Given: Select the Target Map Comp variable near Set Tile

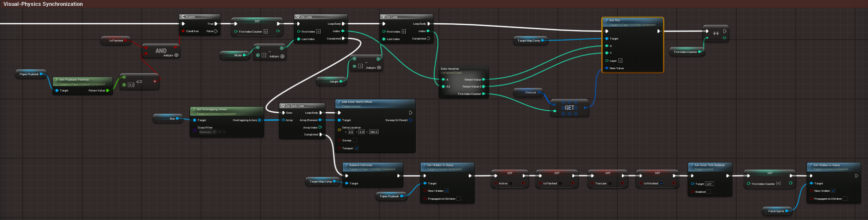Looking at the screenshot, I should coord(531,41).
